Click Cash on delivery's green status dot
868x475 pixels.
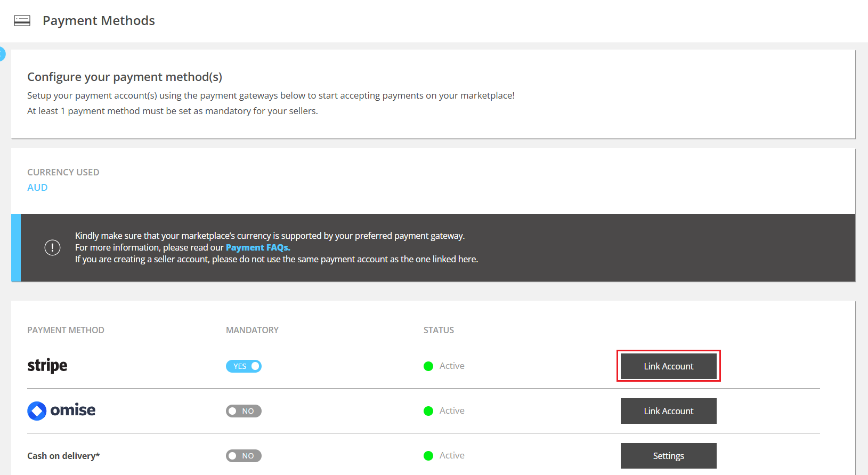pyautogui.click(x=428, y=456)
